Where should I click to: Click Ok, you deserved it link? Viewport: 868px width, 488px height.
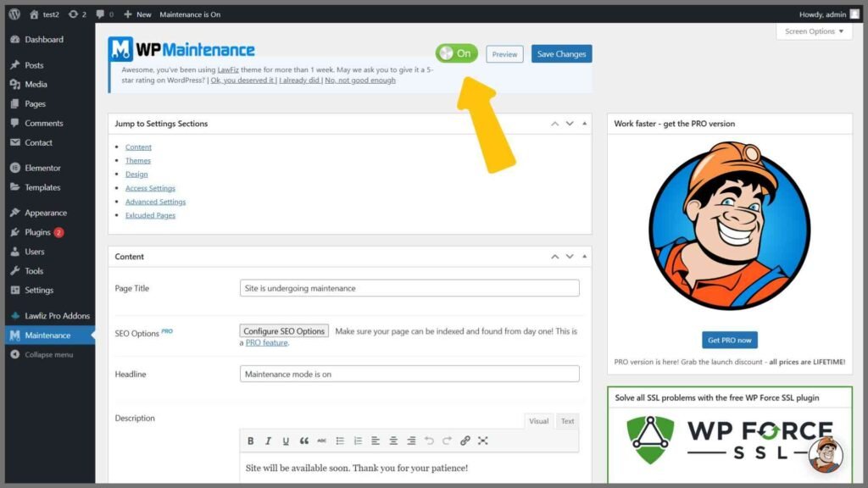[x=242, y=80]
